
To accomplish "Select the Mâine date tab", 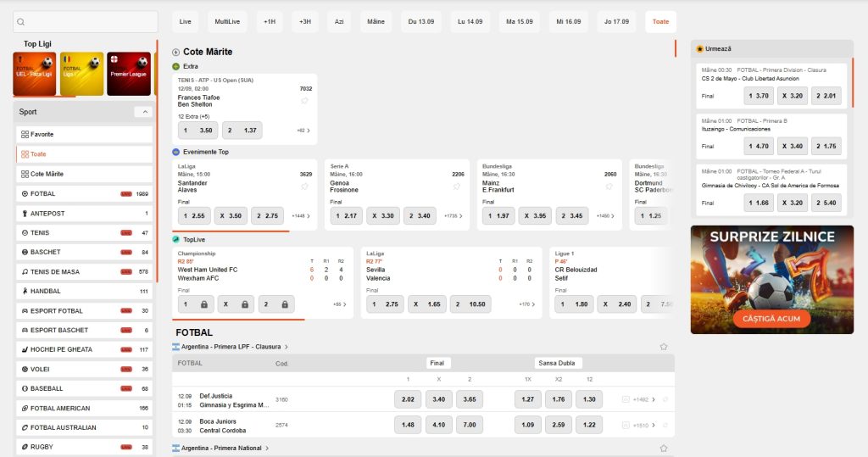I will [376, 21].
